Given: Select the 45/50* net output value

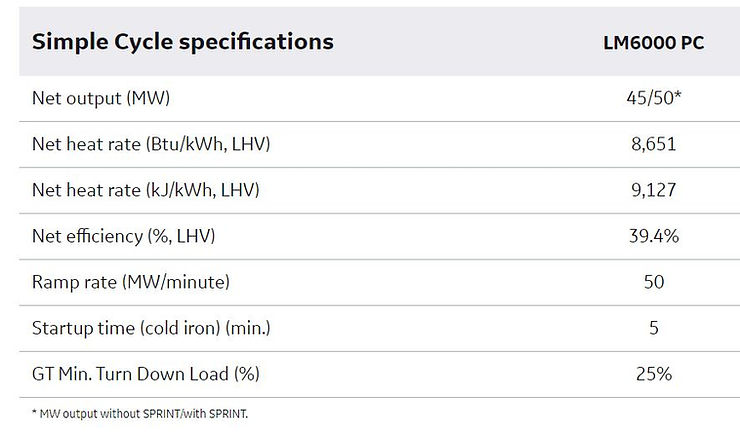Looking at the screenshot, I should (651, 99).
